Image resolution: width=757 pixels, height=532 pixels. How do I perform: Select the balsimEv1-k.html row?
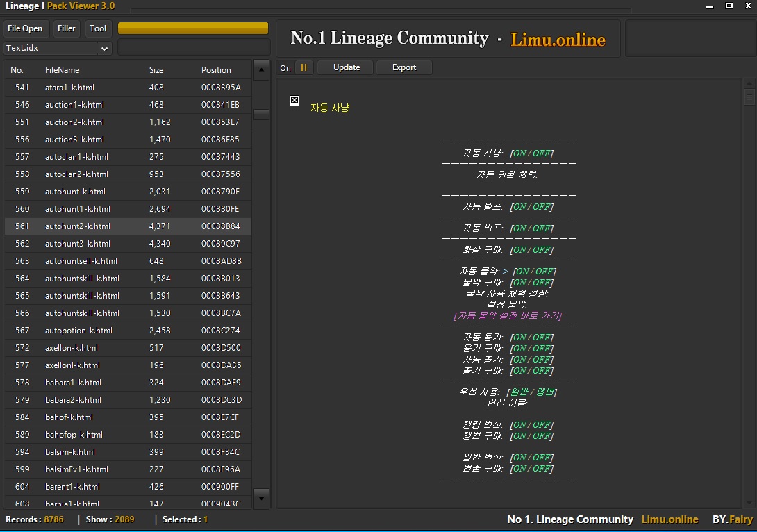128,469
